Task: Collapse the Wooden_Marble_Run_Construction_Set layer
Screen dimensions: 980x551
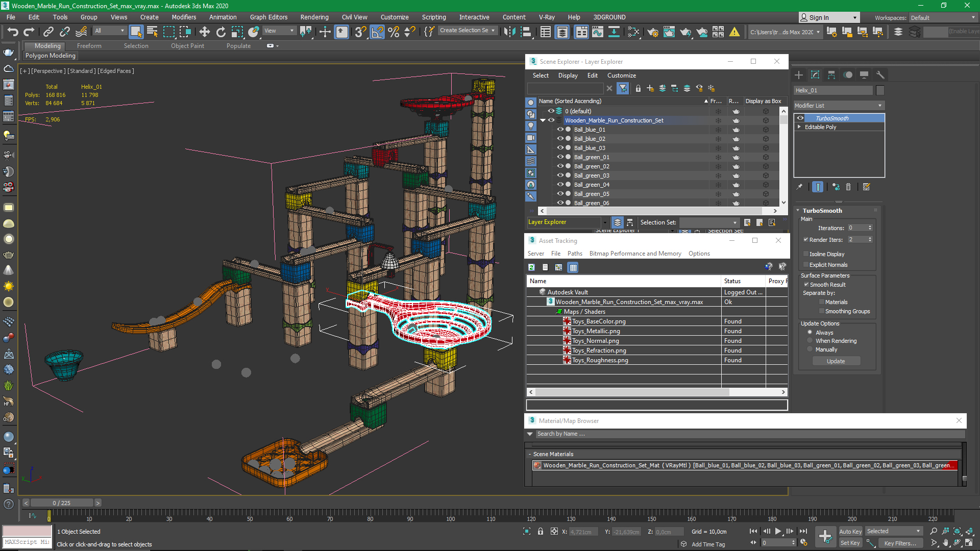Action: (x=543, y=120)
